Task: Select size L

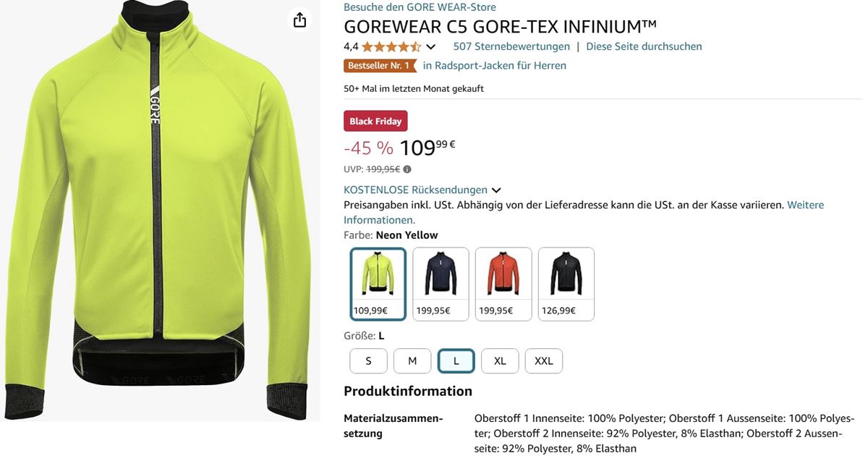Action: click(x=456, y=361)
